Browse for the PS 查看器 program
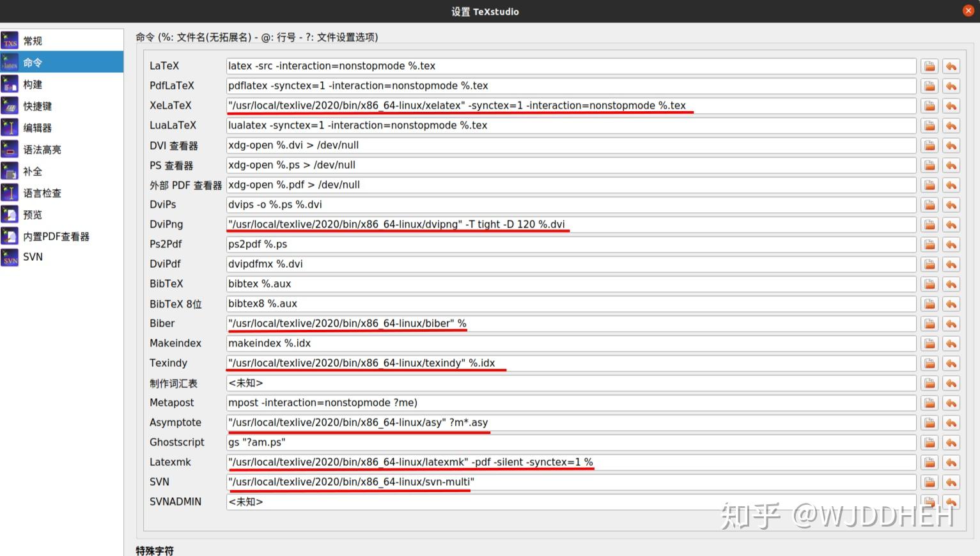This screenshot has height=556, width=980. click(929, 166)
